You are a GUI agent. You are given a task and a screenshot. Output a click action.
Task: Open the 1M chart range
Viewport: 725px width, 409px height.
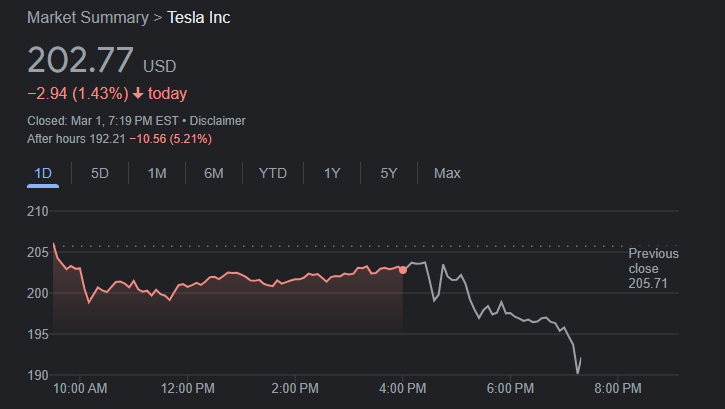point(157,173)
